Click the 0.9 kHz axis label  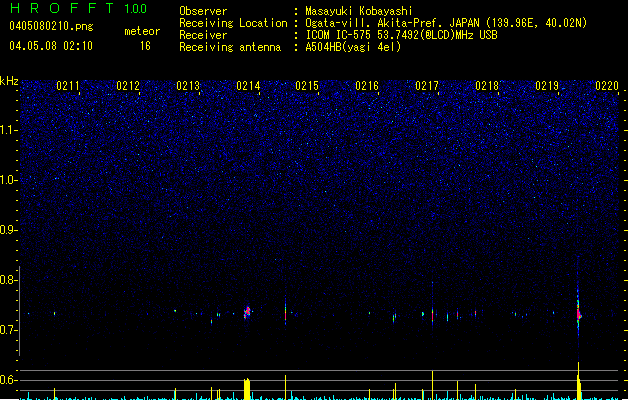tap(8, 230)
